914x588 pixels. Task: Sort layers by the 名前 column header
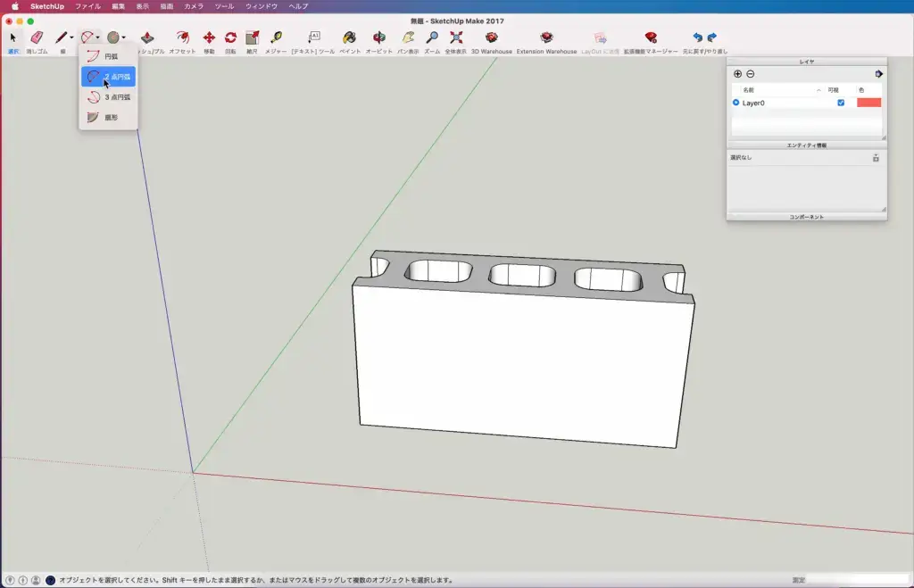point(781,90)
